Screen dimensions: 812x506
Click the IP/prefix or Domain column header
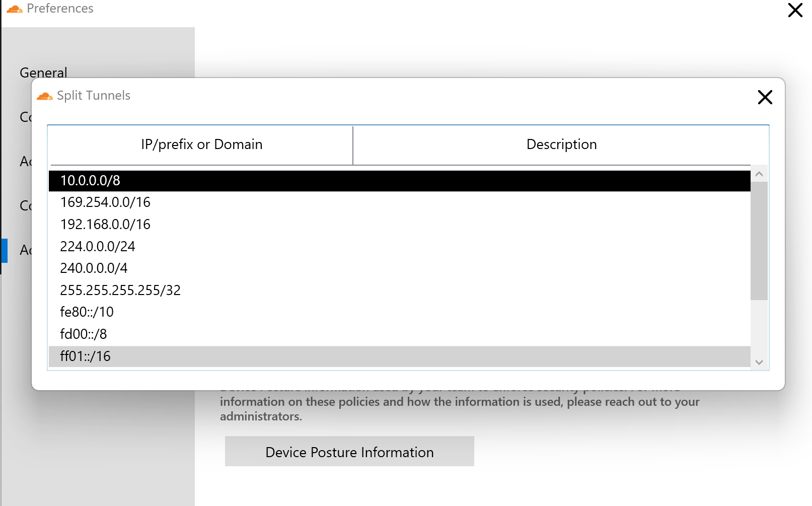(x=201, y=144)
